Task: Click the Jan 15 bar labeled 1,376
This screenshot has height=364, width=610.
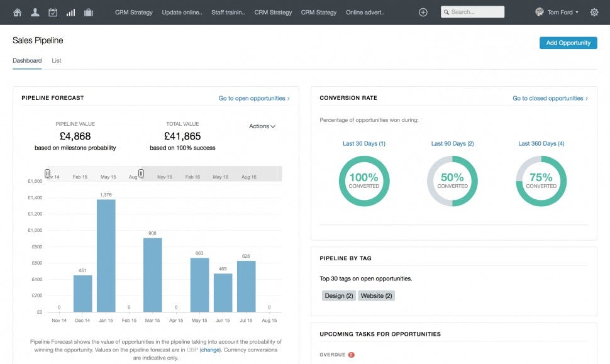Action: (x=106, y=255)
